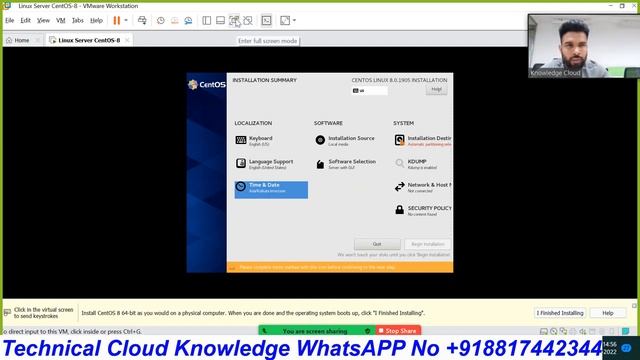Take a snapshot with the clock icon
640x360 pixels.
tap(161, 20)
